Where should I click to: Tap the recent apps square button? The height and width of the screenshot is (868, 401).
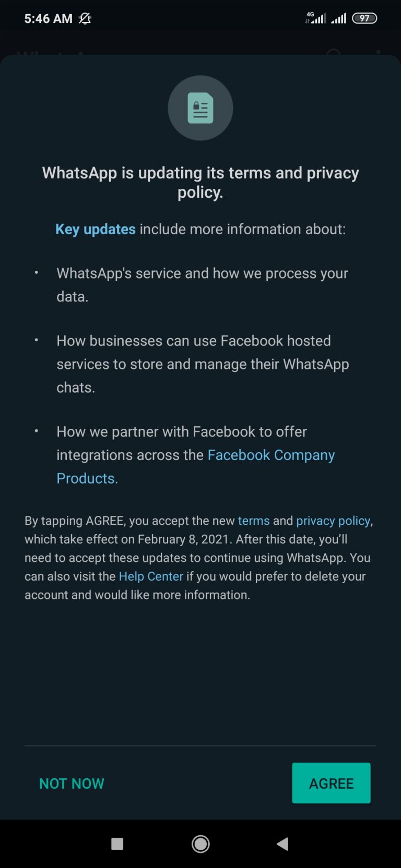(117, 844)
